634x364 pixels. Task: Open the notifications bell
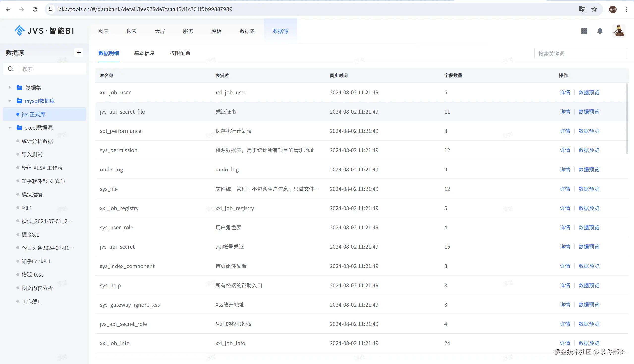(x=600, y=31)
